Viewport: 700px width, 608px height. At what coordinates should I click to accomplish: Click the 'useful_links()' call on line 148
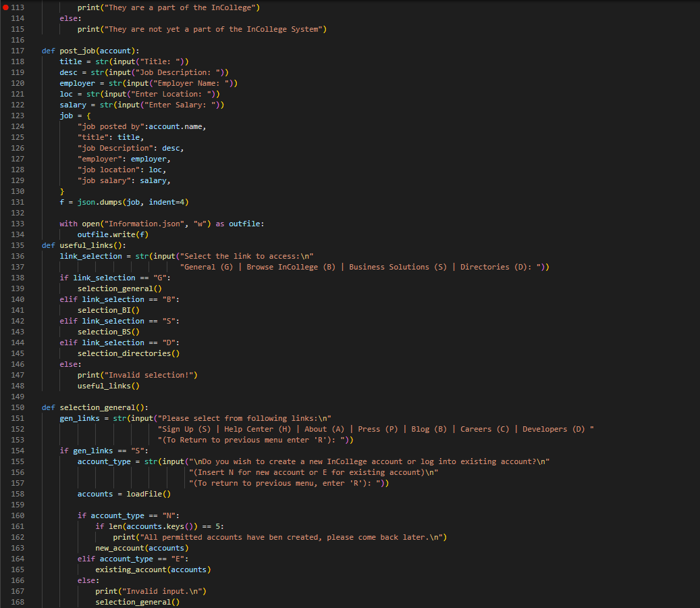pos(109,386)
